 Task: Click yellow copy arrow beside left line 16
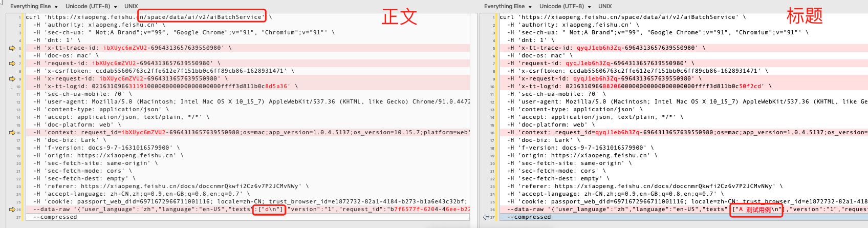pos(12,133)
